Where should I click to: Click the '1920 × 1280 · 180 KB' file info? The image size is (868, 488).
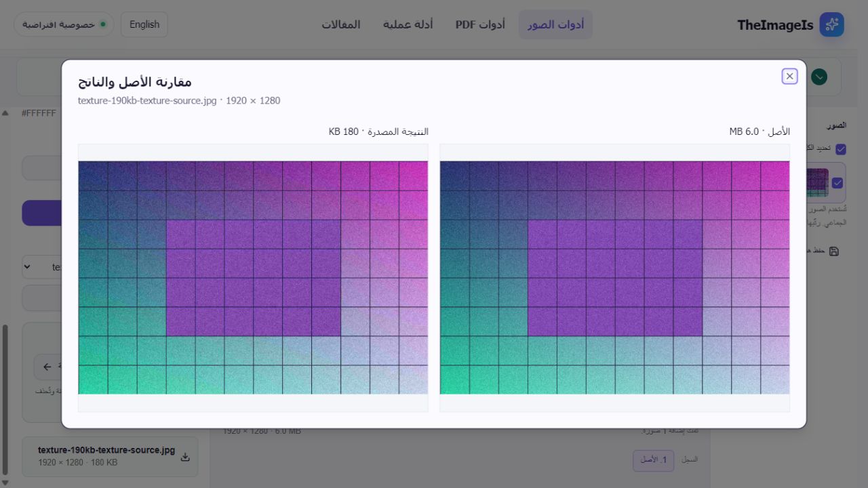point(78,462)
